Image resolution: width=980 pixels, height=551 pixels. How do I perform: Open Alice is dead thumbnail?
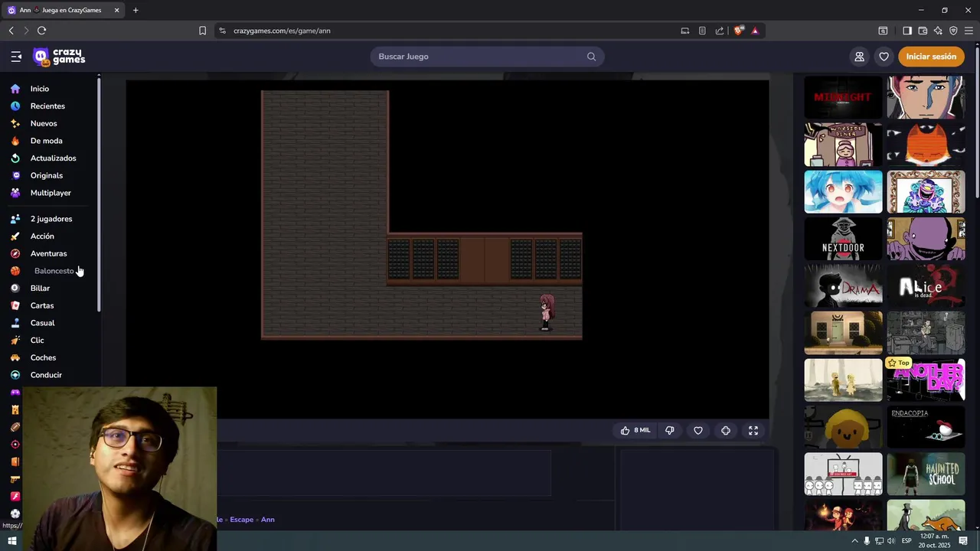click(x=926, y=285)
